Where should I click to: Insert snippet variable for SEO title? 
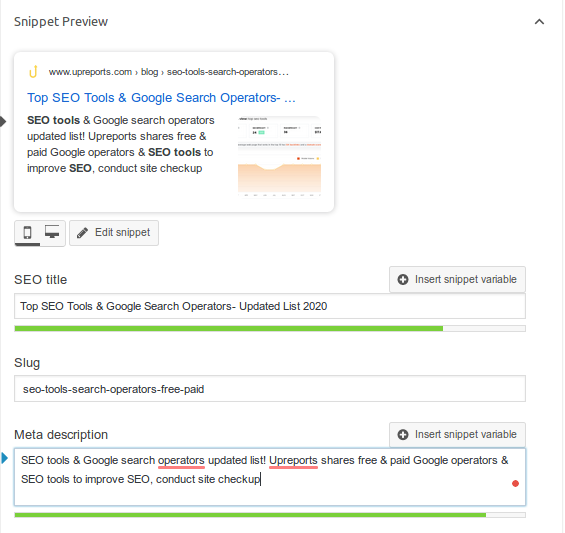click(x=457, y=279)
